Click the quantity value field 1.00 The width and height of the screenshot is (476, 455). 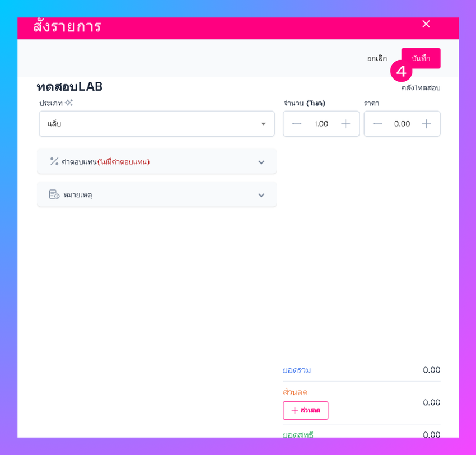click(x=321, y=124)
